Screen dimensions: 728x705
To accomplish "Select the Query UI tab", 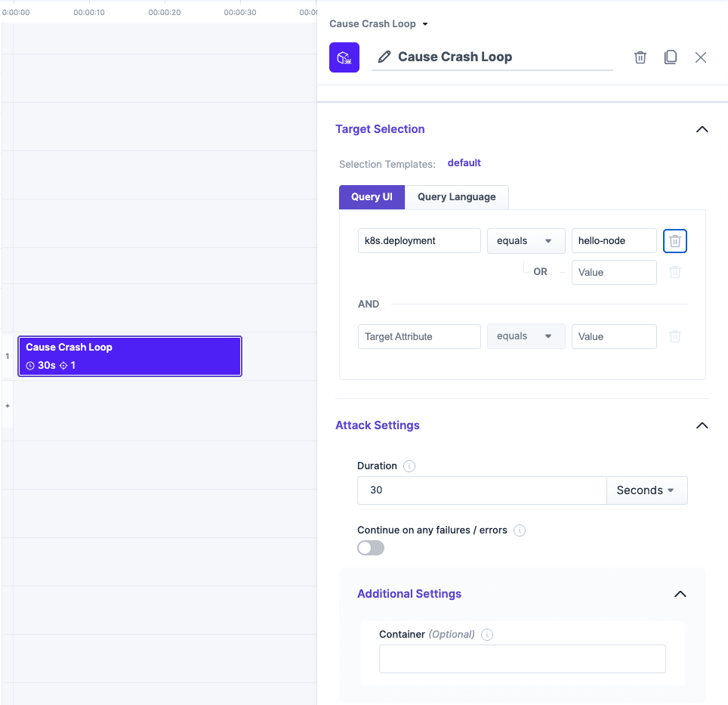I will coord(372,196).
